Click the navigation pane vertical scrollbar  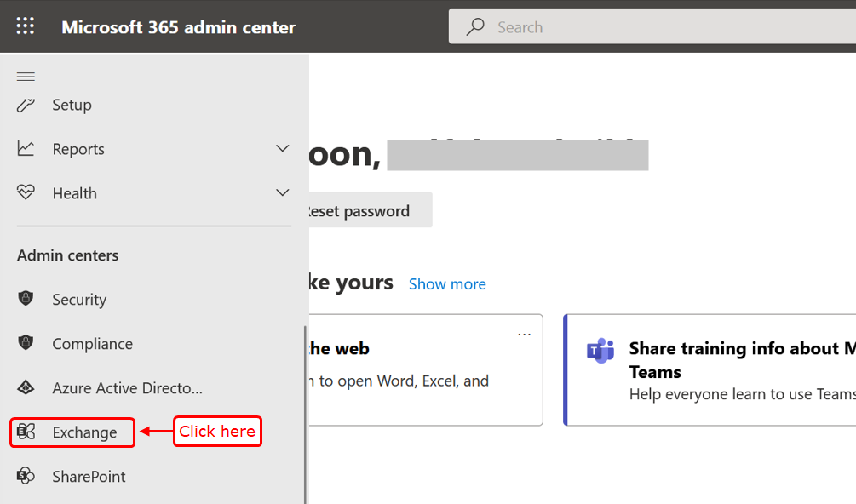[305, 415]
